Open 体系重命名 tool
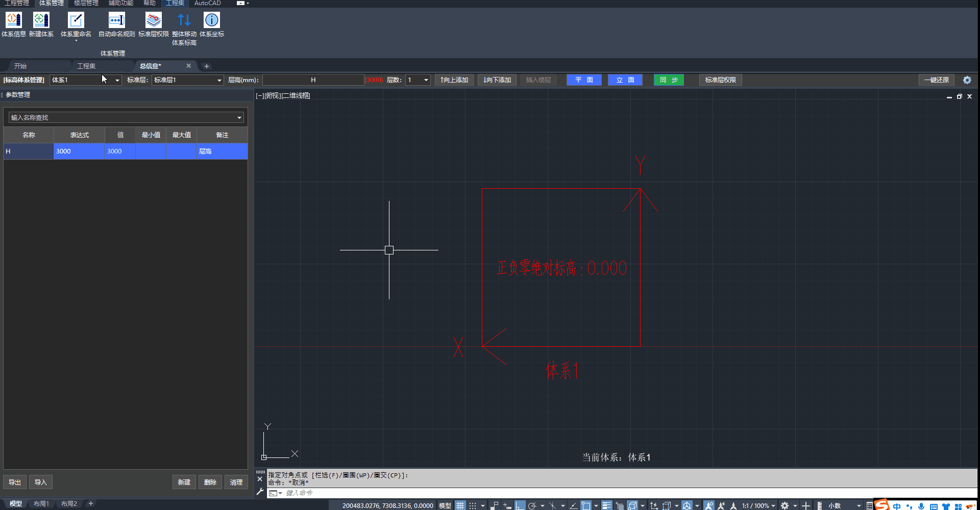Image resolution: width=980 pixels, height=510 pixels. point(76,20)
